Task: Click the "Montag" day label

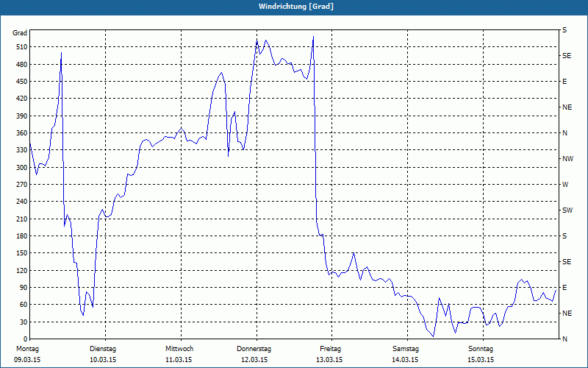Action: 27,349
